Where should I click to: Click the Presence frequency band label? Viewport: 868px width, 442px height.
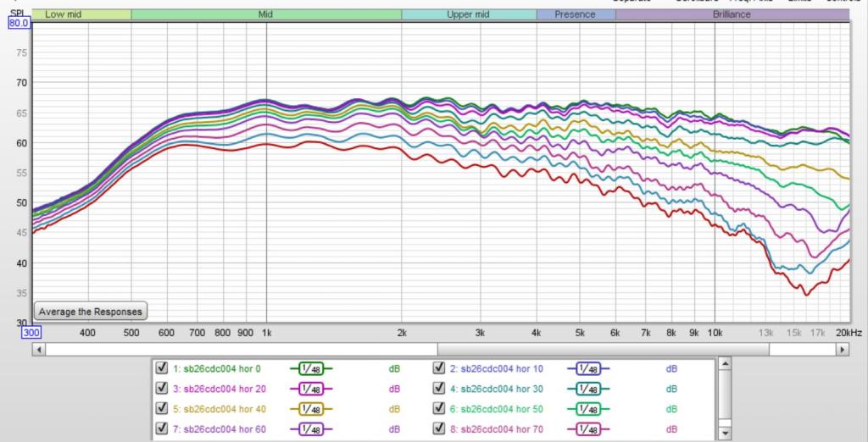tap(576, 14)
